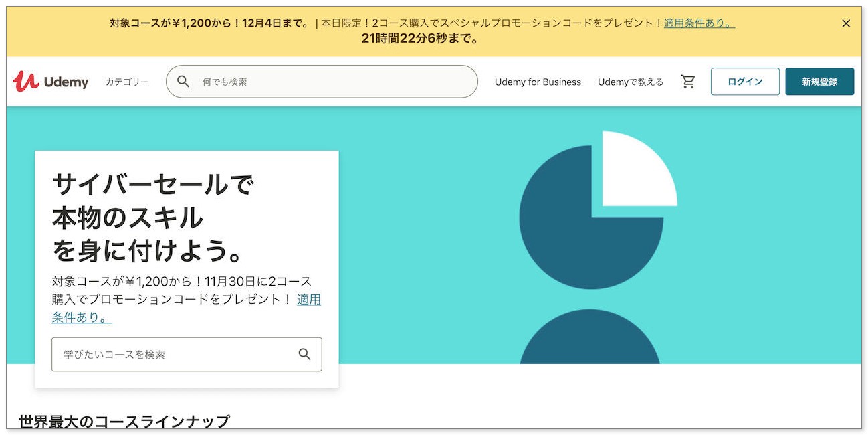Image resolution: width=868 pixels, height=435 pixels.
Task: Click the Udemy logo
Action: tap(51, 82)
